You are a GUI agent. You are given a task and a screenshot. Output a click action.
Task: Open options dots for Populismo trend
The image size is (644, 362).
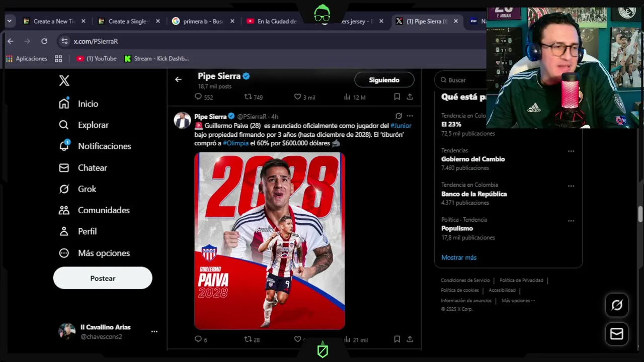[571, 221]
